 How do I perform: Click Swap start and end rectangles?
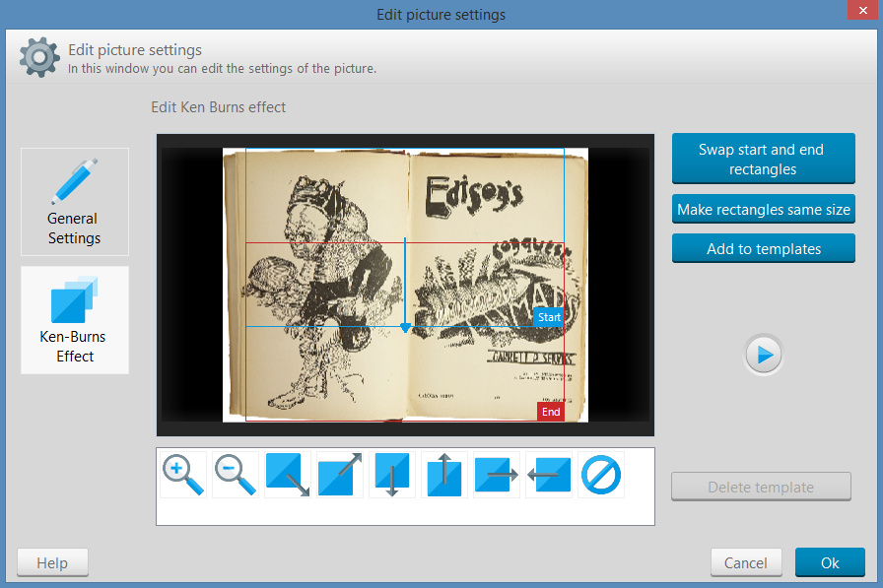[x=763, y=160]
